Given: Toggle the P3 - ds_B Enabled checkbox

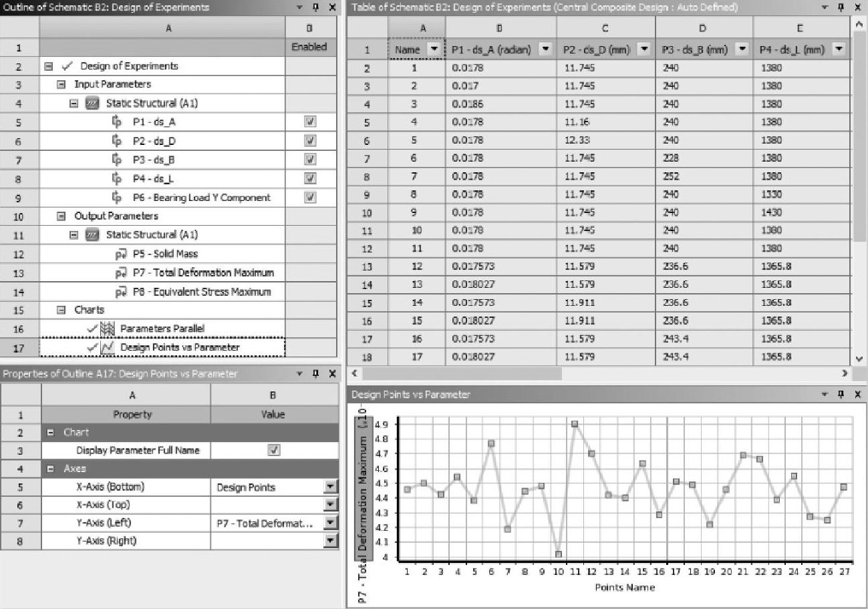Looking at the screenshot, I should pyautogui.click(x=310, y=160).
